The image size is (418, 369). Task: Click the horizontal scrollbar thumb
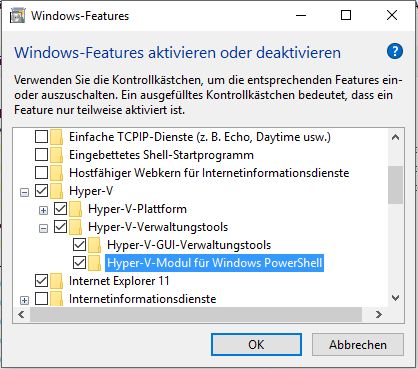[196, 314]
